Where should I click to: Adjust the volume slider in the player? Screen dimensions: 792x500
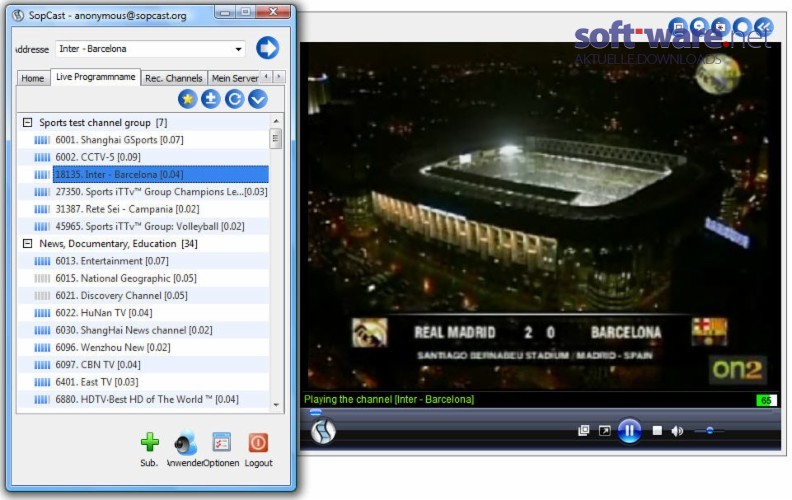click(709, 431)
